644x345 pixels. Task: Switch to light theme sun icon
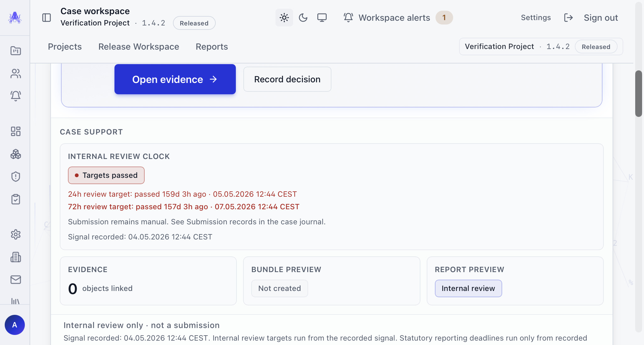pos(284,18)
